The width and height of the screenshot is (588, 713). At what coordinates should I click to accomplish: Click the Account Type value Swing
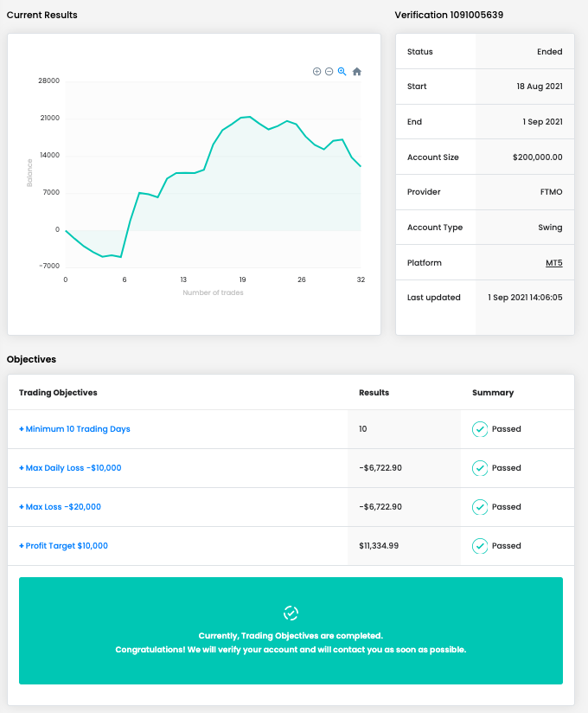(550, 228)
